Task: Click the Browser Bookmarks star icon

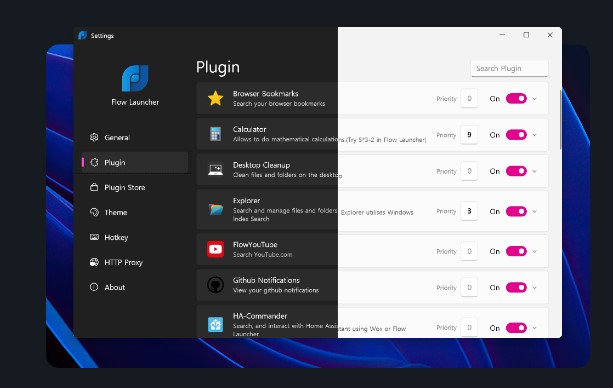Action: click(215, 98)
